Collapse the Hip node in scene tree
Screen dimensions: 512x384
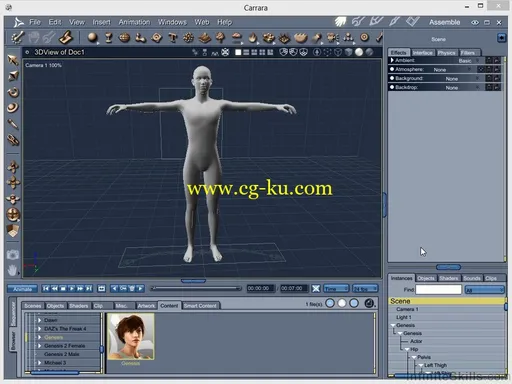[407, 349]
